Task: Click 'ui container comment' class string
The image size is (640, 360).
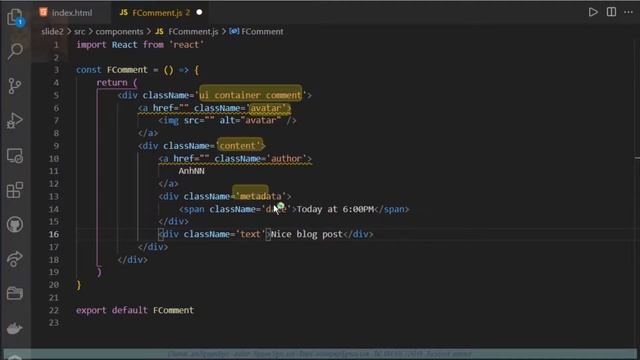Action: (250, 96)
